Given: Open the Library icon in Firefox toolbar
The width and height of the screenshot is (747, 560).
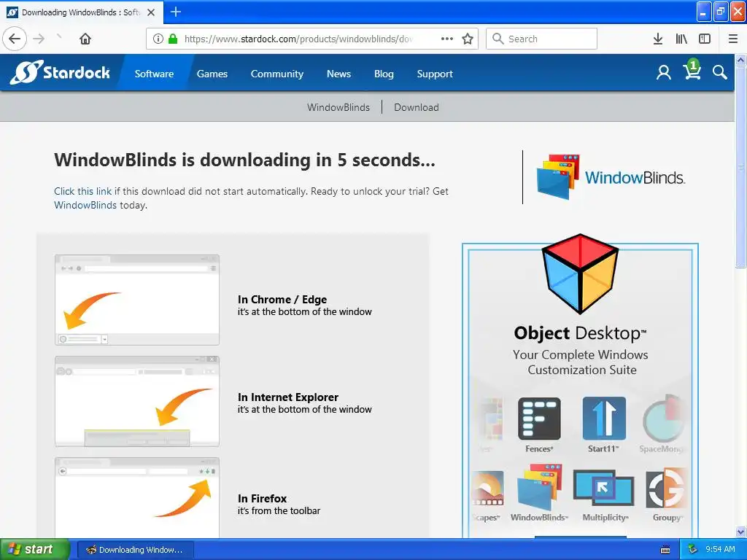Looking at the screenshot, I should 681,39.
